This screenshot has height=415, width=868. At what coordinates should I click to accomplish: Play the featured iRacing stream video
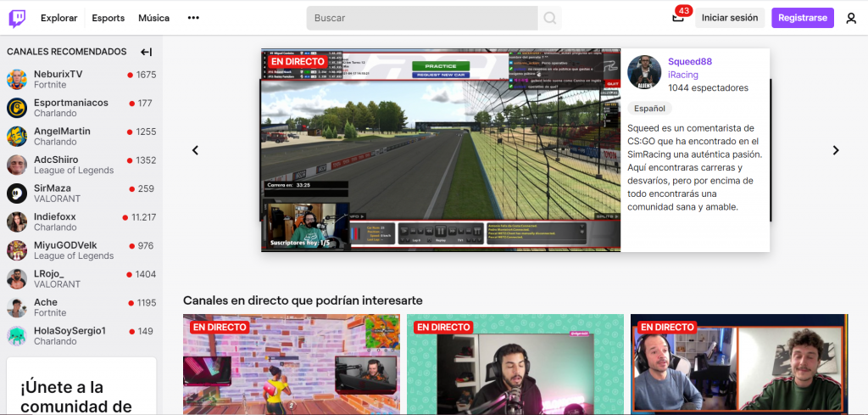click(441, 150)
